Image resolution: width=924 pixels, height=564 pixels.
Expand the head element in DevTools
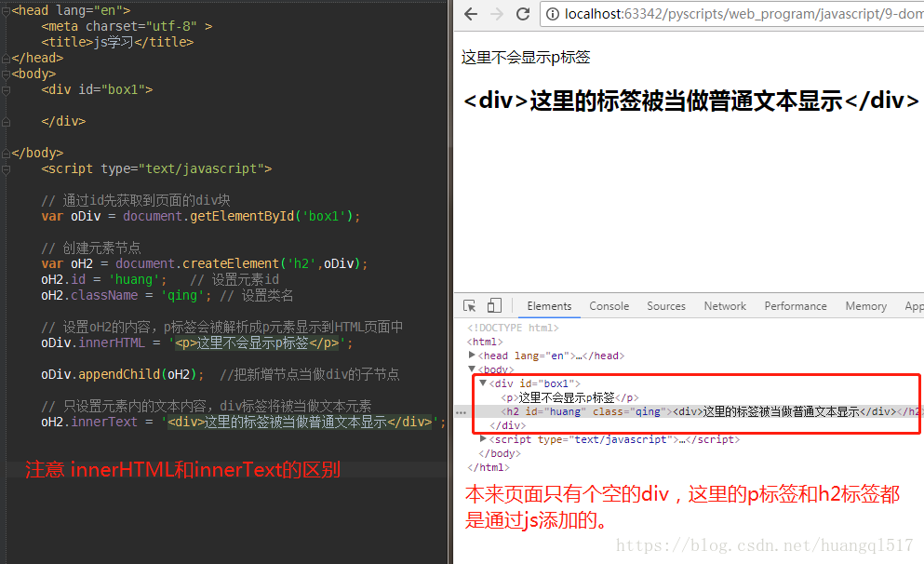pyautogui.click(x=472, y=355)
